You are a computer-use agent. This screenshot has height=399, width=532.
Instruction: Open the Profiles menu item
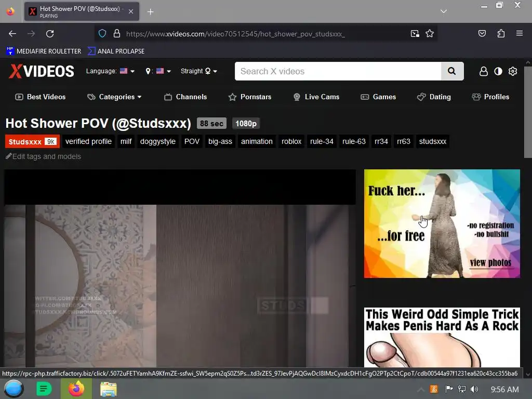tap(490, 97)
